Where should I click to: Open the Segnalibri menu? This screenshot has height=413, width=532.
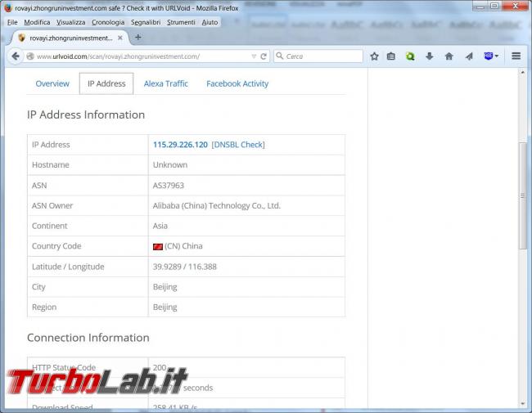(146, 22)
